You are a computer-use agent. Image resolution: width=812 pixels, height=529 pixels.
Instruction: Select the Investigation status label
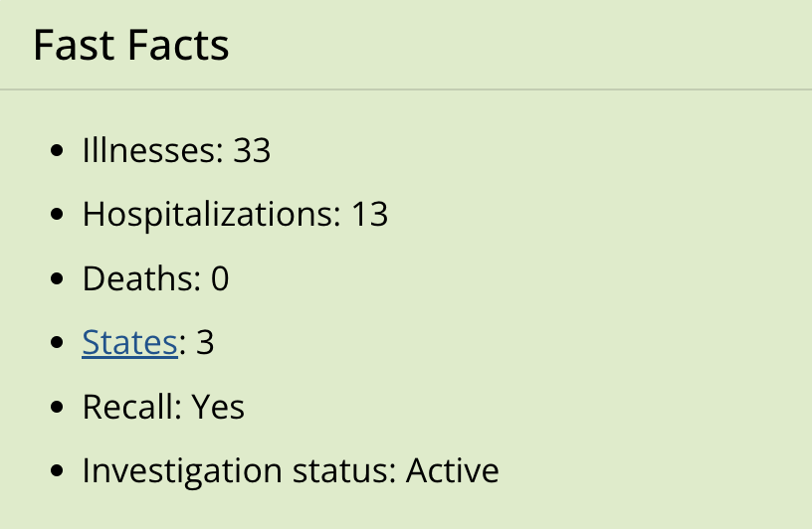point(237,469)
